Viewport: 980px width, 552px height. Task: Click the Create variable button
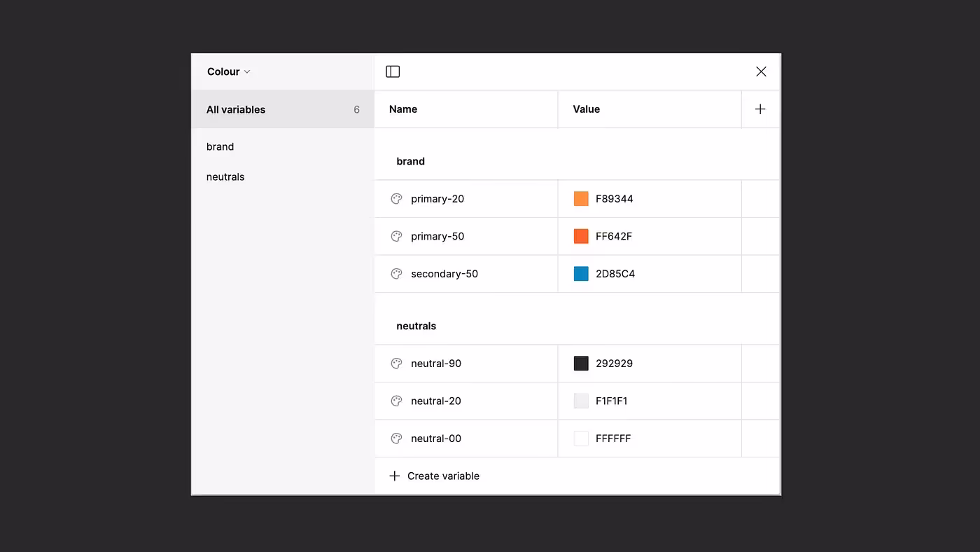[435, 476]
